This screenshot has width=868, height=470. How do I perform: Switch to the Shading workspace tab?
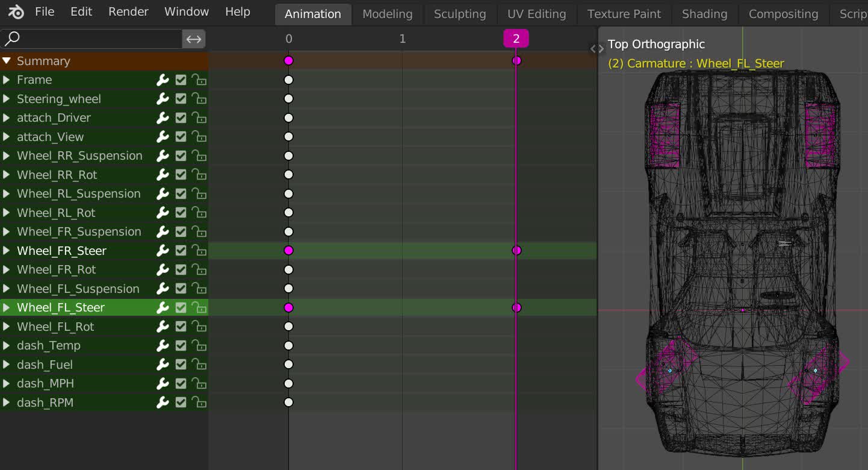(x=704, y=14)
